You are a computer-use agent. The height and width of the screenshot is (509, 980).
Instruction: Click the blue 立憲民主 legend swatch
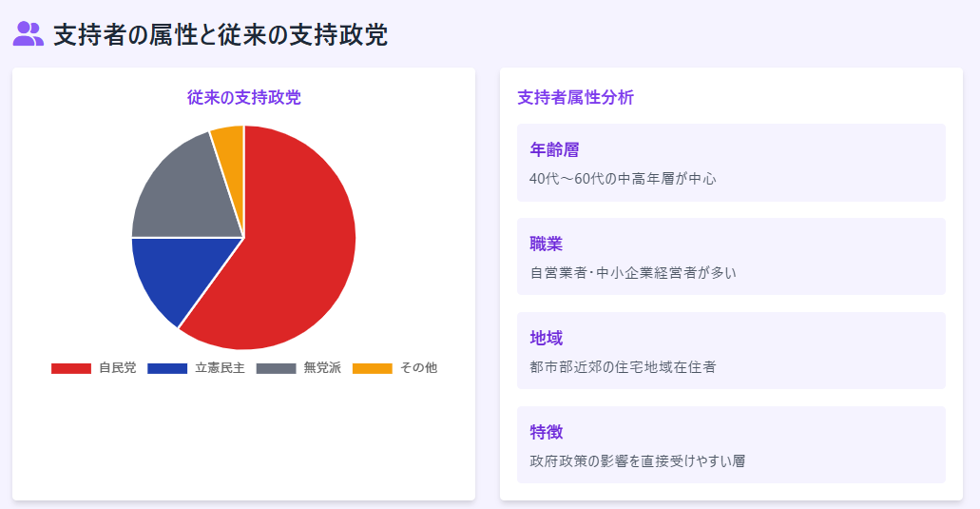(167, 368)
